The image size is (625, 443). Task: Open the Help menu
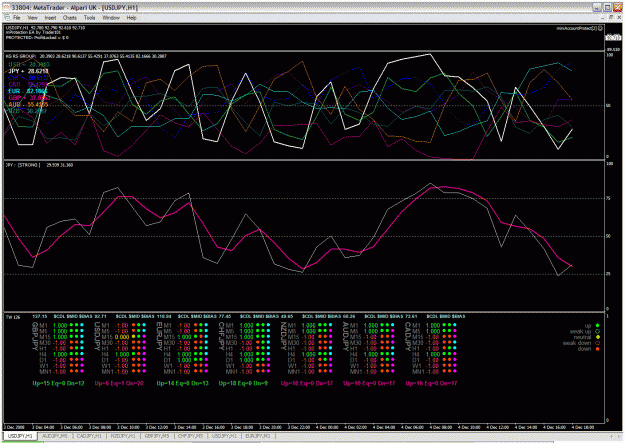[132, 18]
